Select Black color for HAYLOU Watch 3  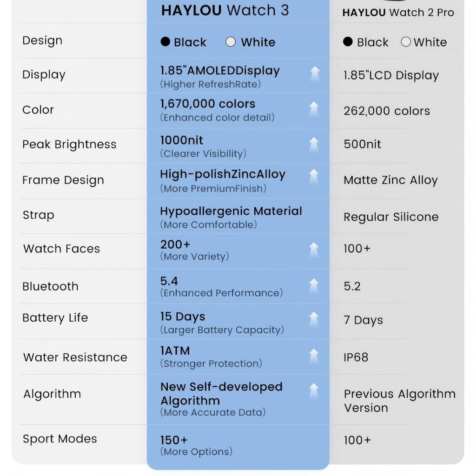165,42
